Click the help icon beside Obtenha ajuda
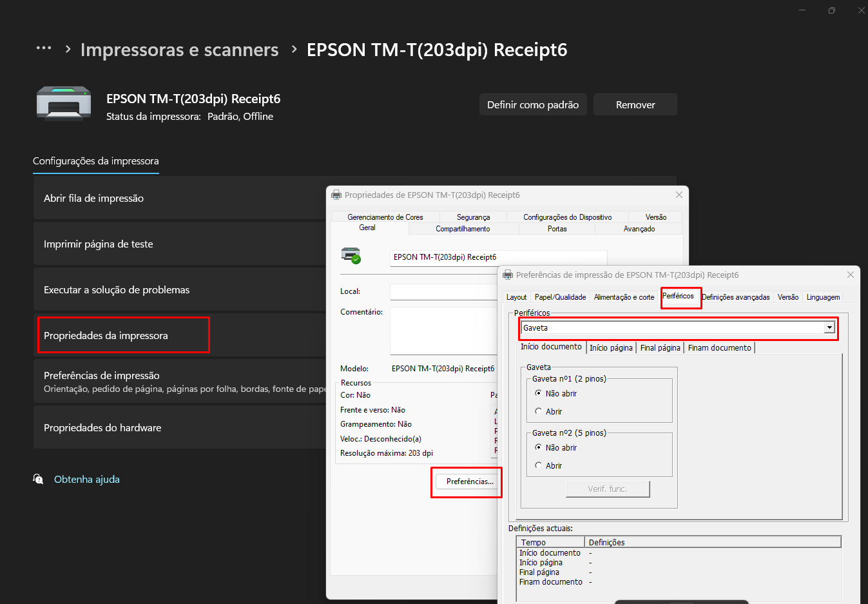This screenshot has width=868, height=604. coord(39,479)
